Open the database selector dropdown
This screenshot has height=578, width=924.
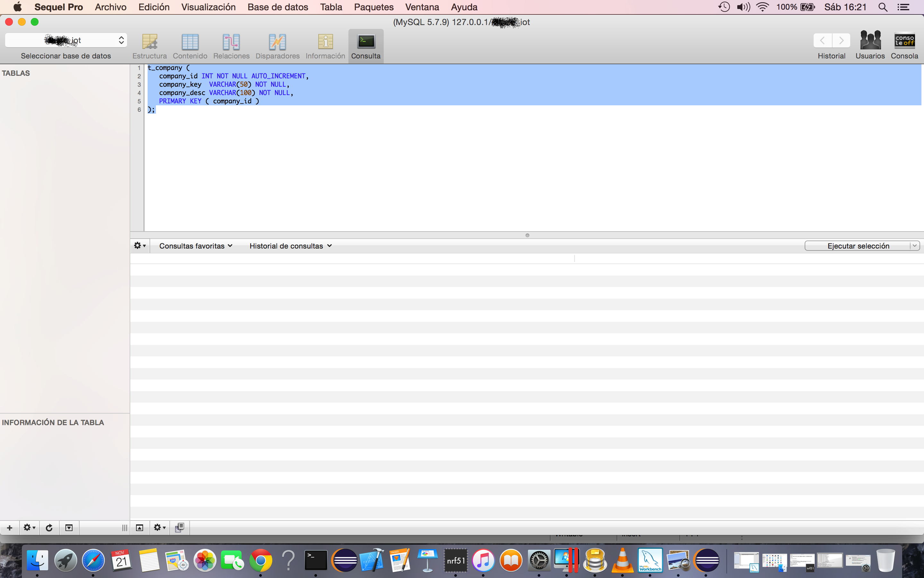pyautogui.click(x=66, y=40)
